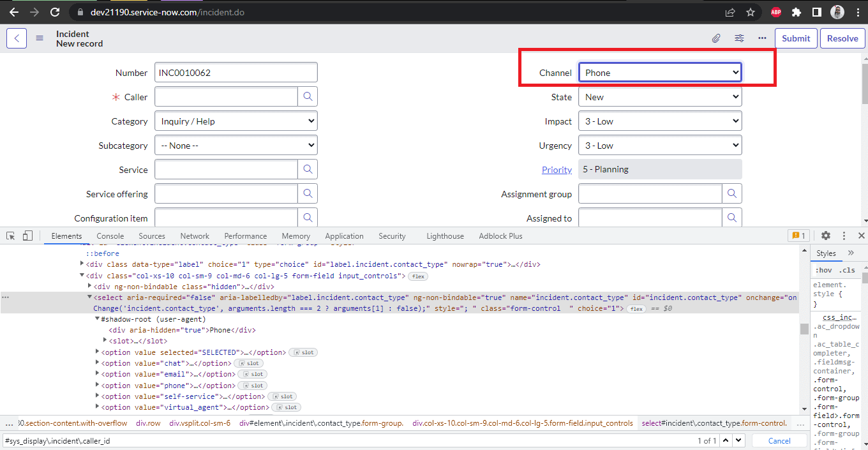The image size is (868, 450).
Task: Open the Channel dropdown
Action: [x=660, y=72]
